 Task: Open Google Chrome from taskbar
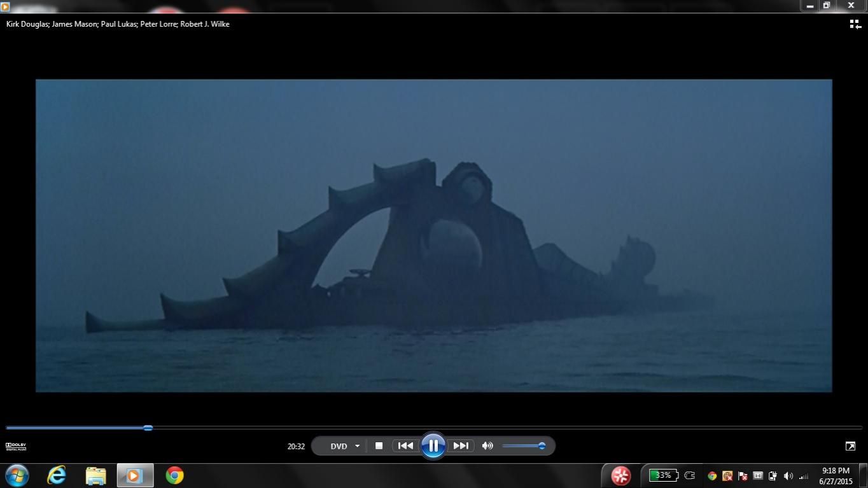coord(174,475)
